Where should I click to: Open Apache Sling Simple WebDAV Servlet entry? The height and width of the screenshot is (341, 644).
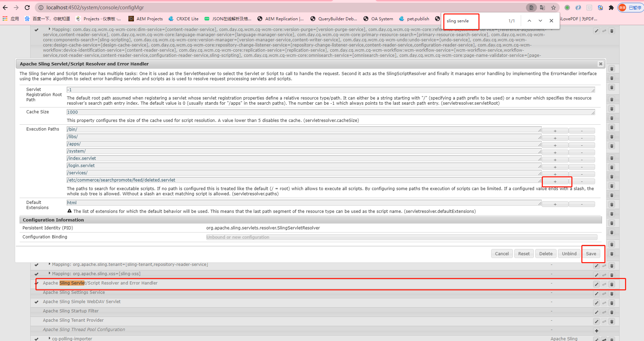pyautogui.click(x=82, y=301)
